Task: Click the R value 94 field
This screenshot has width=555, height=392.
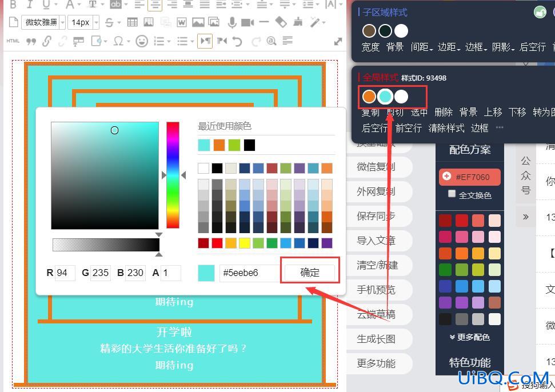Action: coord(66,273)
